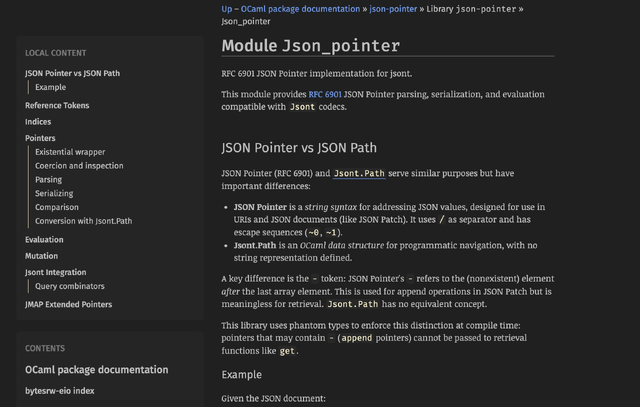This screenshot has height=407, width=640.
Task: Navigate to Serializing subsection
Action: [x=54, y=193]
